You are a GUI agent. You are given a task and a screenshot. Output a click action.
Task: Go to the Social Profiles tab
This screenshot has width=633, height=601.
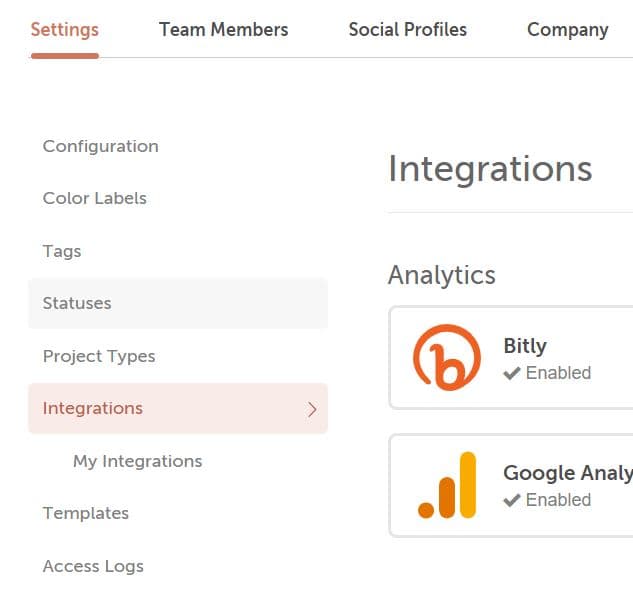pyautogui.click(x=407, y=29)
